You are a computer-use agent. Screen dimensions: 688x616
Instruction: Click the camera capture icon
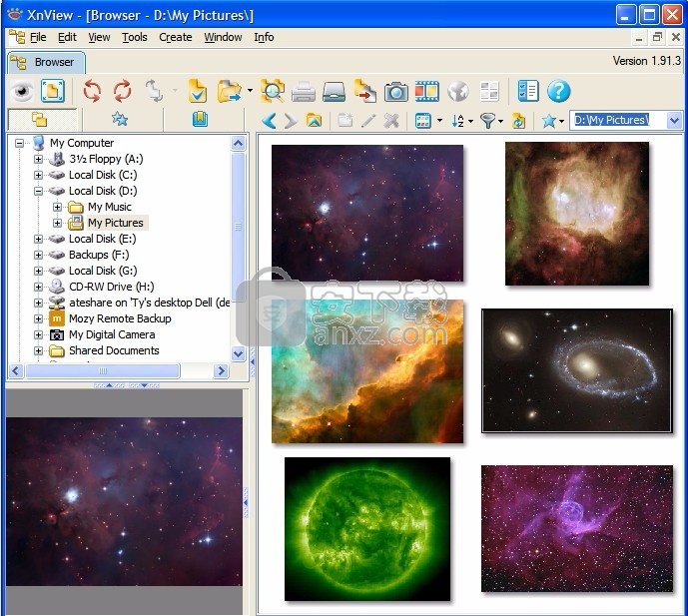tap(395, 92)
